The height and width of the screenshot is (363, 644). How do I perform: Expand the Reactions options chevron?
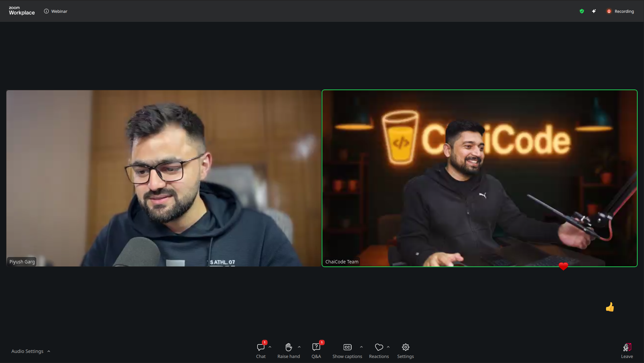(x=388, y=347)
